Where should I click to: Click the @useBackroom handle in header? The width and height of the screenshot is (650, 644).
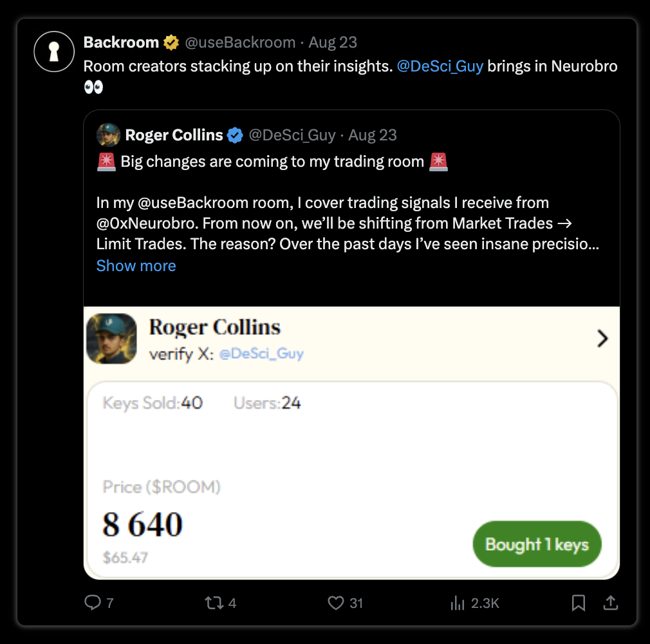coord(240,43)
